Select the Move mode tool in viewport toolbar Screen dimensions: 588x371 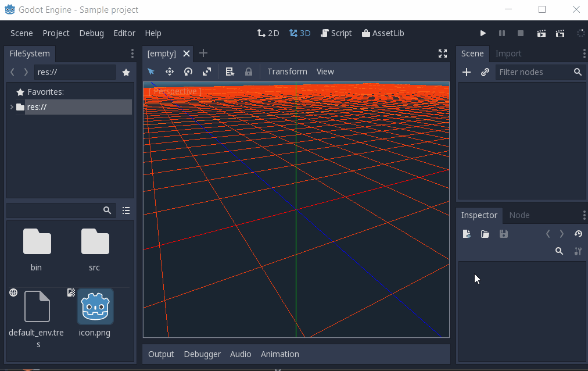coord(170,72)
